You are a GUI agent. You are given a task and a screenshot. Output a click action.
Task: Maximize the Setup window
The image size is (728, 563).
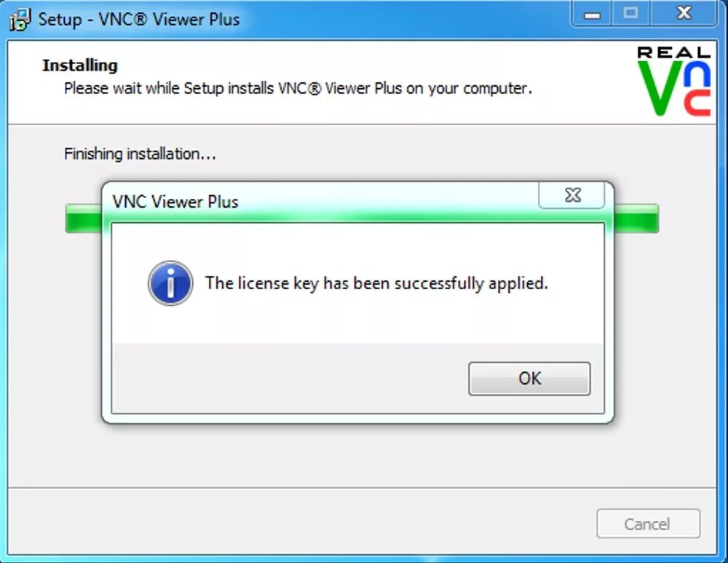tap(631, 14)
